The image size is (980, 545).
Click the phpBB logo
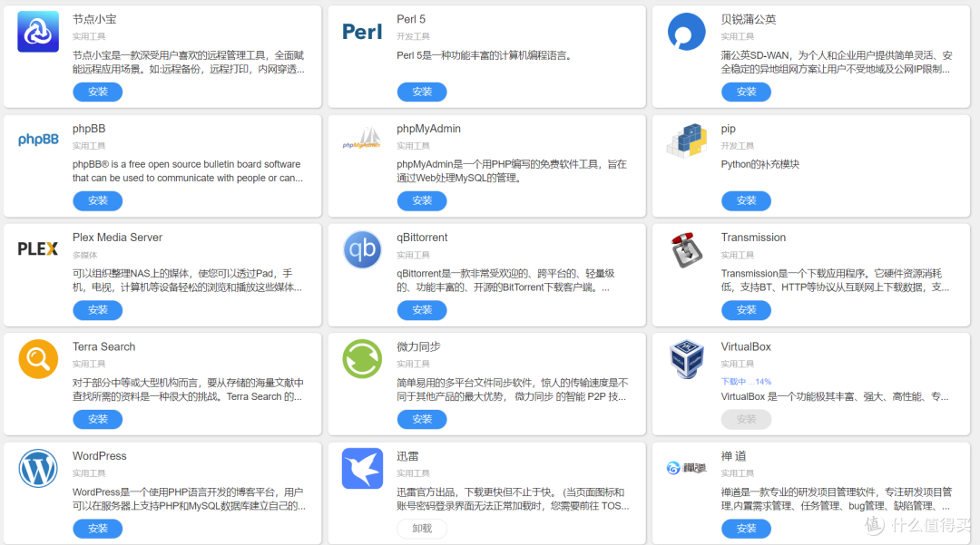tap(38, 140)
